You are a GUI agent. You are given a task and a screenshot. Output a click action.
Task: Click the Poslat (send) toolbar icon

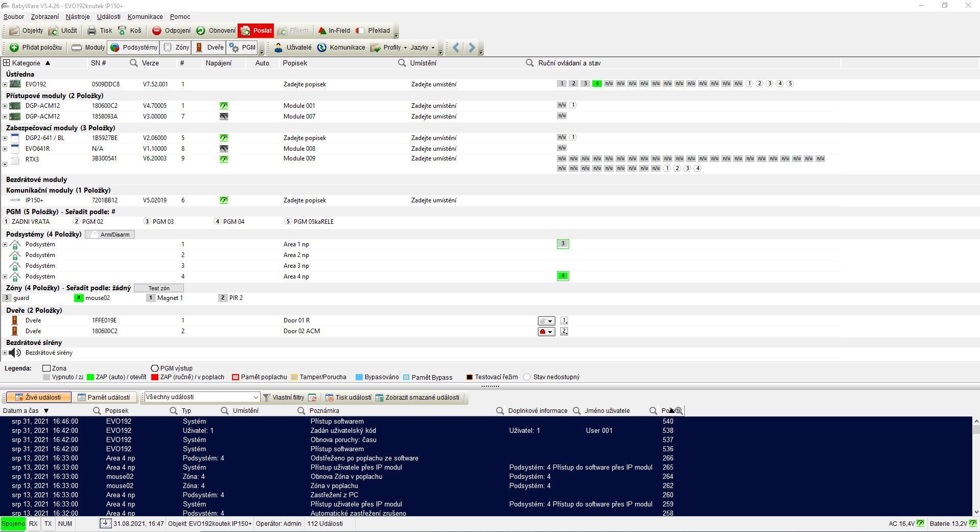(x=246, y=31)
